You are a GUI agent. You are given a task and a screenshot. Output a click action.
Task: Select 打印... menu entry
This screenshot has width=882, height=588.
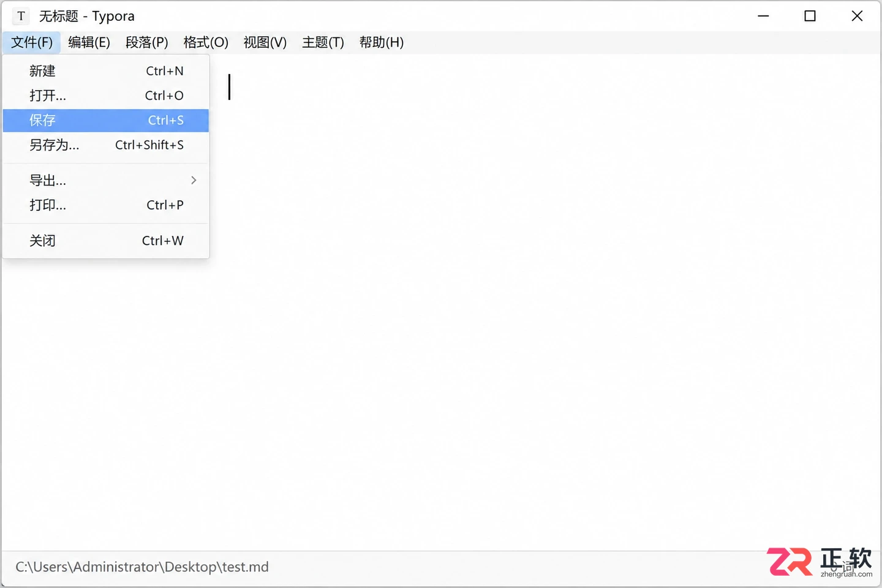(106, 205)
